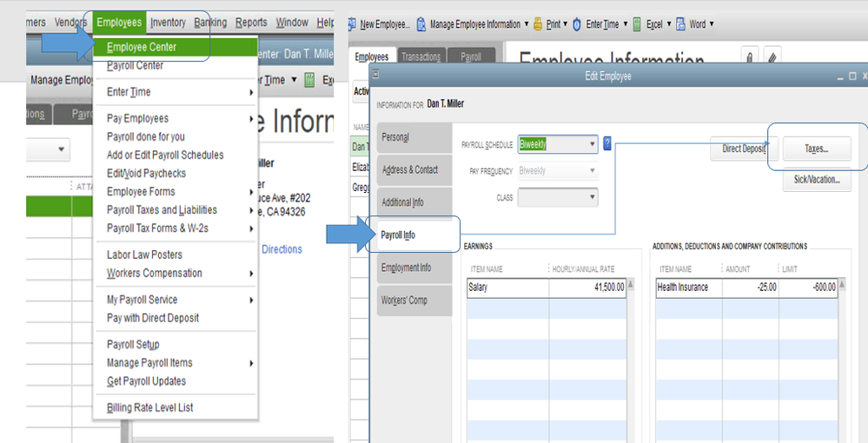Click the Manage Employee Information toolbar icon

tap(421, 24)
